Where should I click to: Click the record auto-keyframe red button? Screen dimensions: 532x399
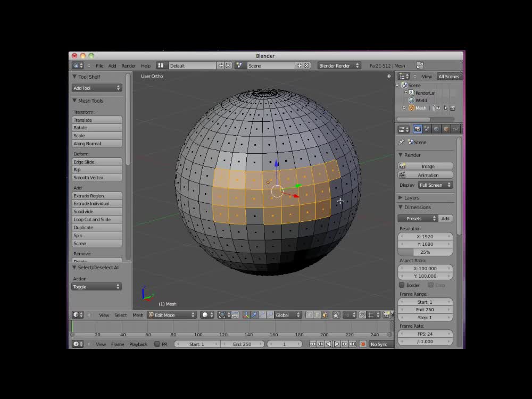pos(363,344)
